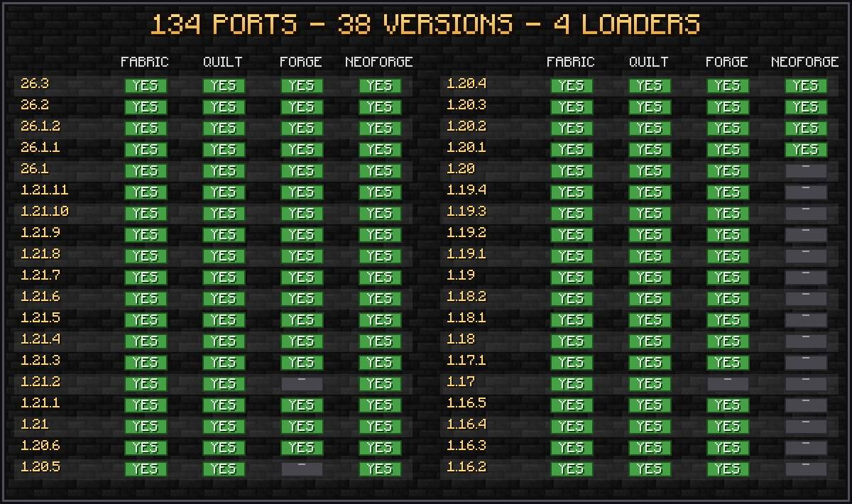852x504 pixels.
Task: Click the 1.20.4 version label
Action: pos(466,84)
